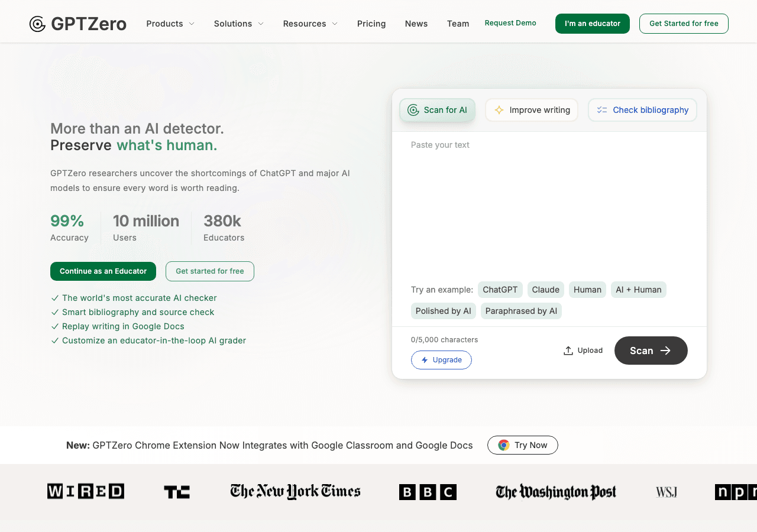757x532 pixels.
Task: Select the Scan for AI target icon
Action: pos(413,110)
